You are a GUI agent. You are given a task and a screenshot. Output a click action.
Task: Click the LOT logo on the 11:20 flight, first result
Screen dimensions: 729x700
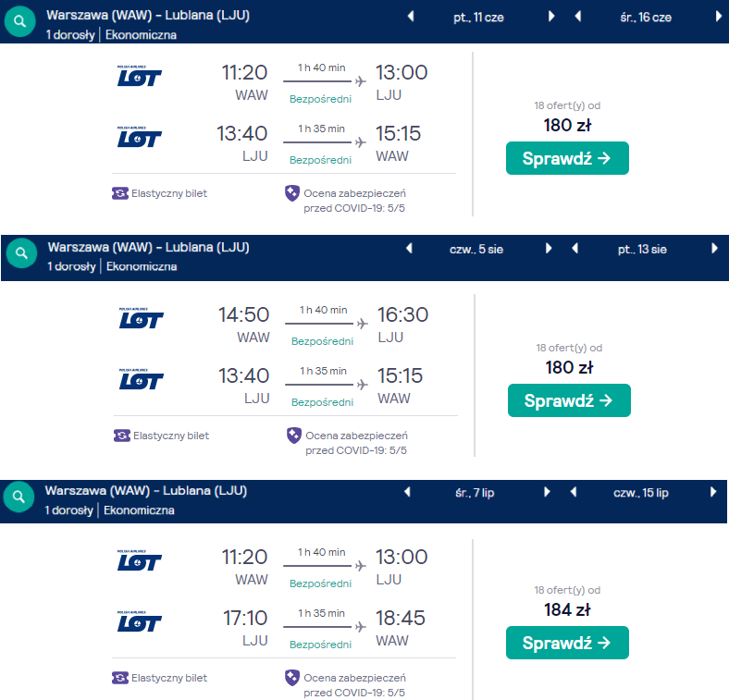pyautogui.click(x=139, y=76)
